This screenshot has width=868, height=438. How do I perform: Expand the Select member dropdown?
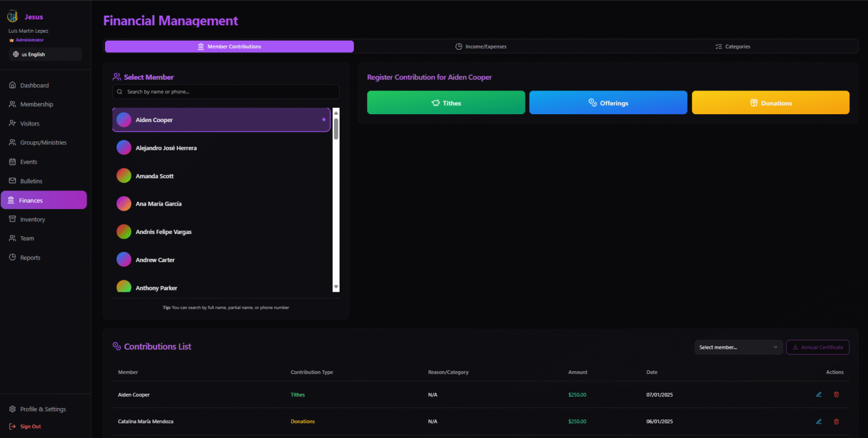pos(738,348)
